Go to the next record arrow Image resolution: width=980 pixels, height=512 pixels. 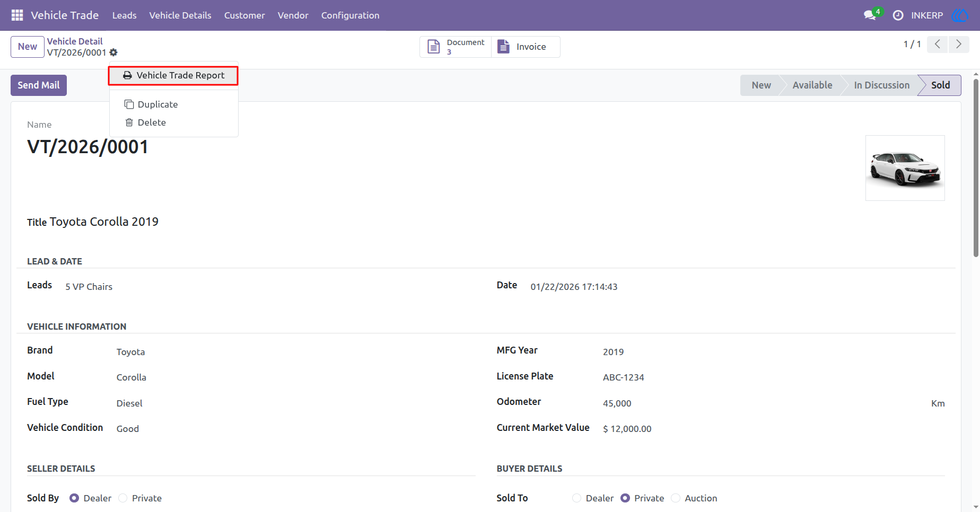pyautogui.click(x=959, y=44)
